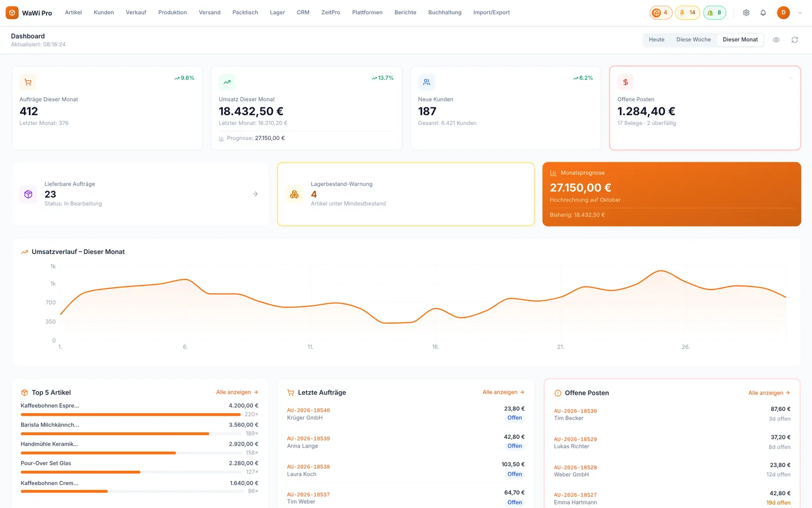Click Prognose value 27.150,00 €
This screenshot has height=508, width=812.
click(269, 138)
